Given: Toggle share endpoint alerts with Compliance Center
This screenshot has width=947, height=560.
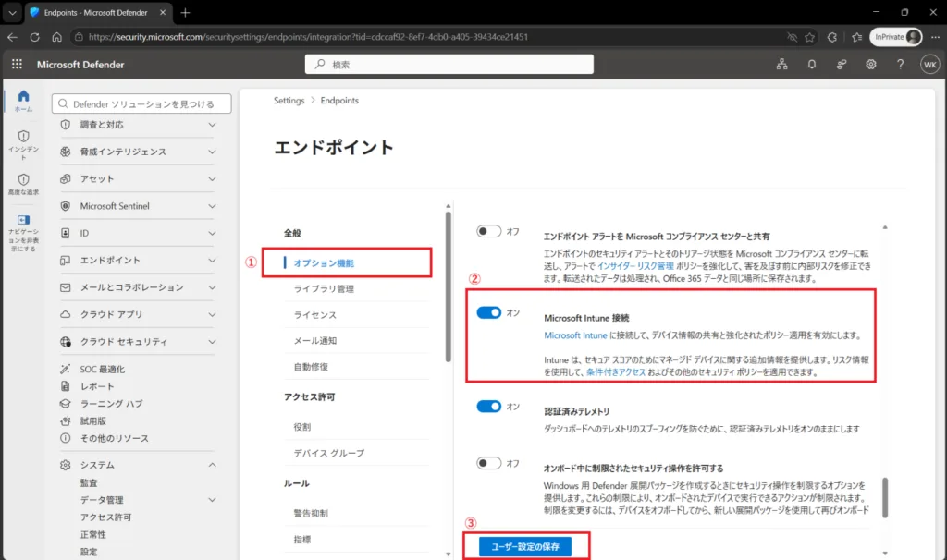Looking at the screenshot, I should click(488, 231).
